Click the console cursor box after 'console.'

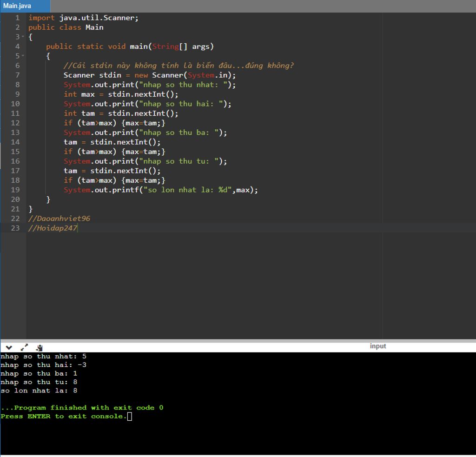click(x=130, y=416)
